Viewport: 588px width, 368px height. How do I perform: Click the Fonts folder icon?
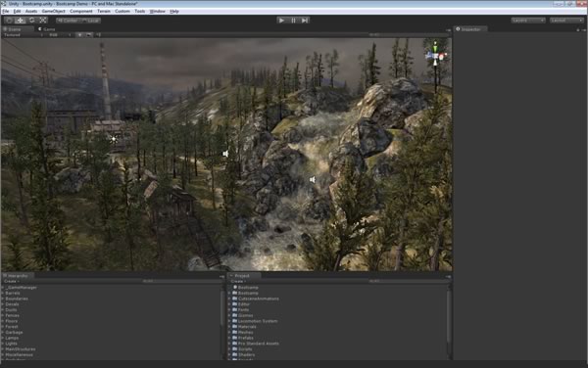(x=235, y=310)
